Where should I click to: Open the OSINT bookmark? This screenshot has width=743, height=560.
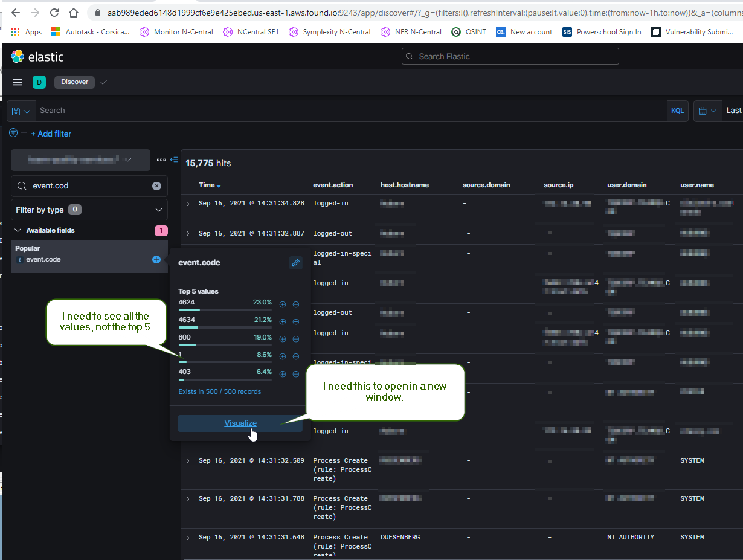pos(469,32)
